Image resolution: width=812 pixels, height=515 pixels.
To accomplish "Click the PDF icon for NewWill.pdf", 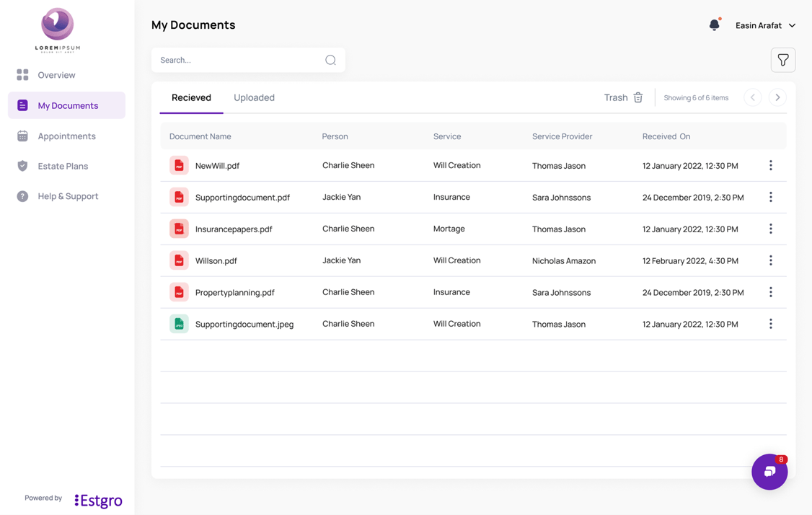I will coord(179,166).
